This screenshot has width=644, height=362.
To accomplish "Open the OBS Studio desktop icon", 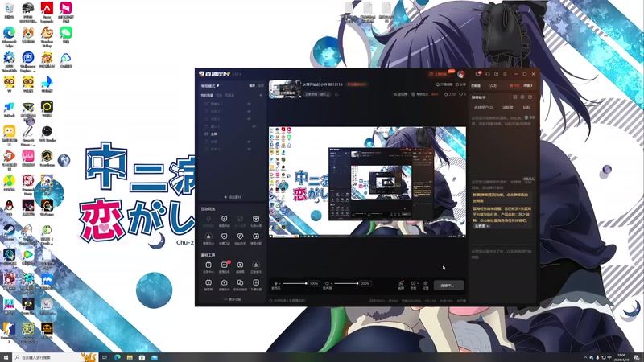I will tap(47, 133).
